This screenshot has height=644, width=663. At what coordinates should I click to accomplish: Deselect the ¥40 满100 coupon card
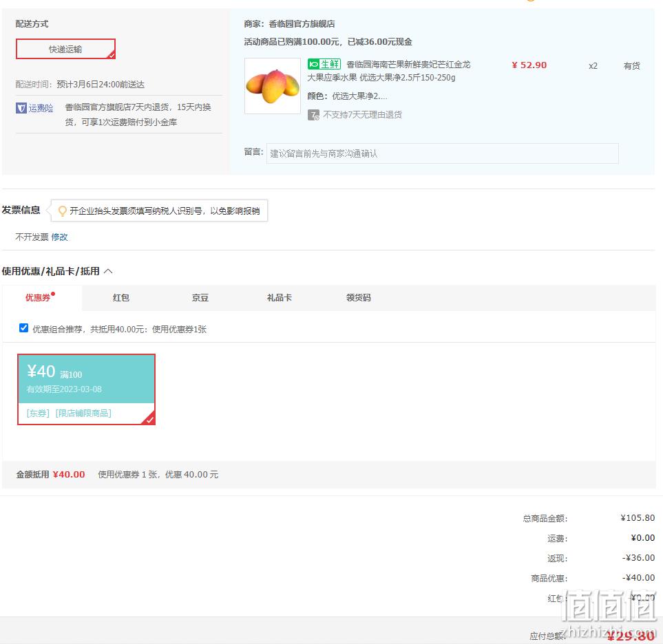click(x=86, y=389)
